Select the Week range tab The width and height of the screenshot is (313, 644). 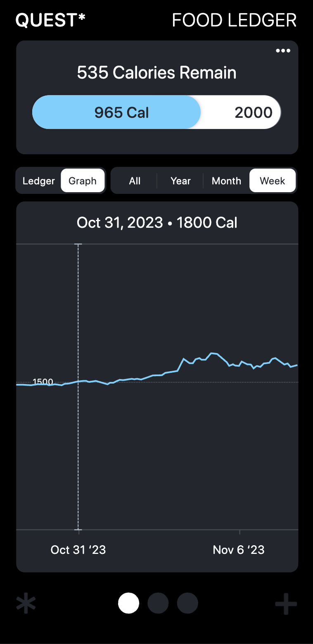273,181
